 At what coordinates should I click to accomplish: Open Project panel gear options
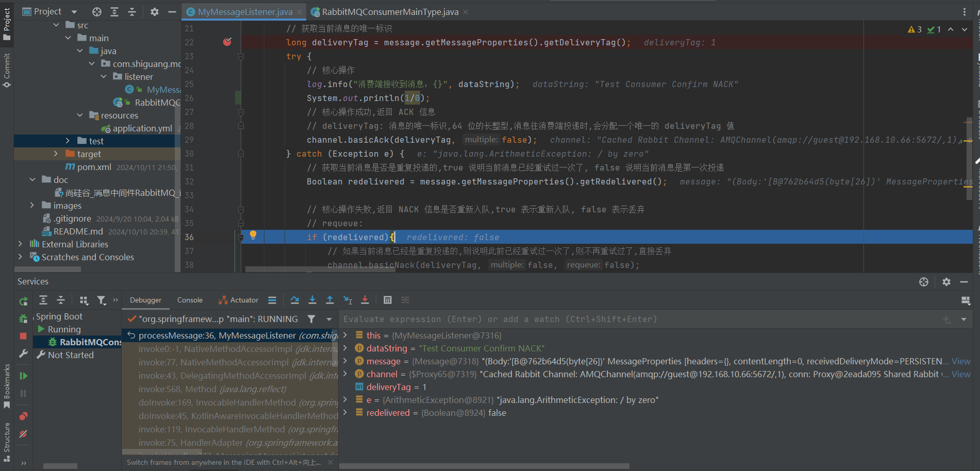point(155,11)
